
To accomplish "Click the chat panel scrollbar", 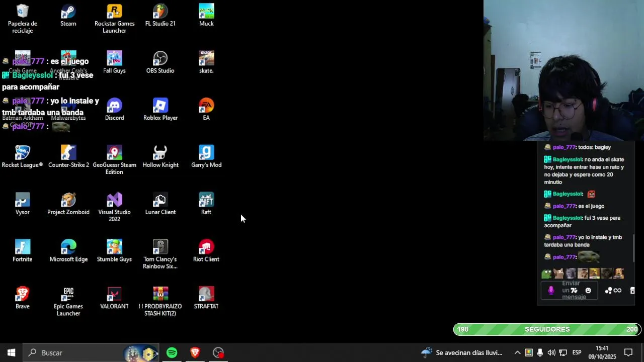I will tap(634, 248).
